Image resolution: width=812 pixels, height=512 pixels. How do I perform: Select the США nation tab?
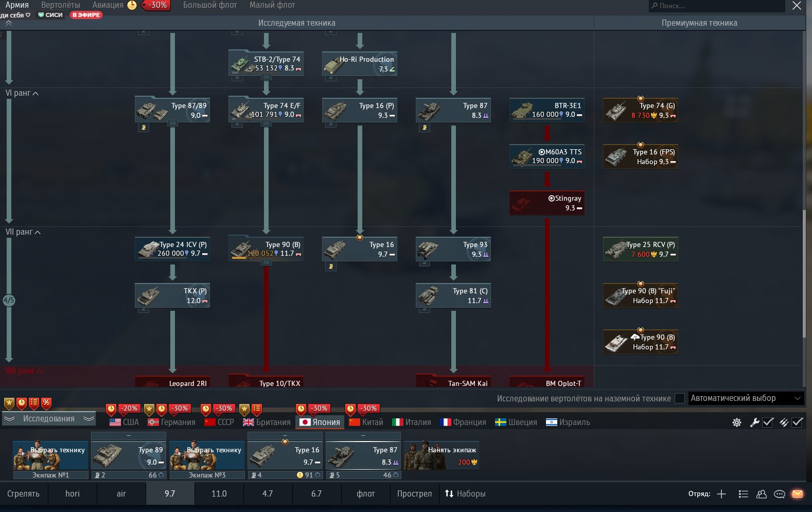tap(124, 422)
